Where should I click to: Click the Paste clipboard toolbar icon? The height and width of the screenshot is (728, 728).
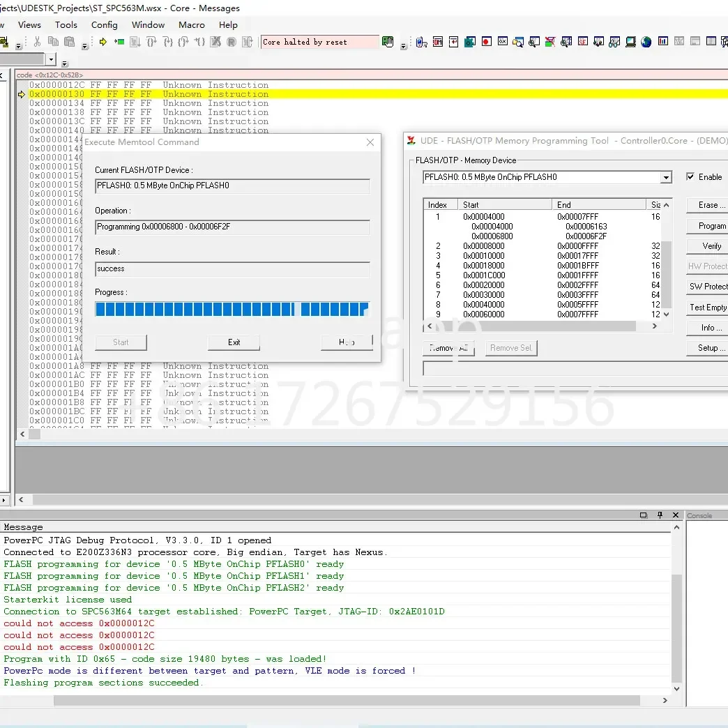pos(70,43)
